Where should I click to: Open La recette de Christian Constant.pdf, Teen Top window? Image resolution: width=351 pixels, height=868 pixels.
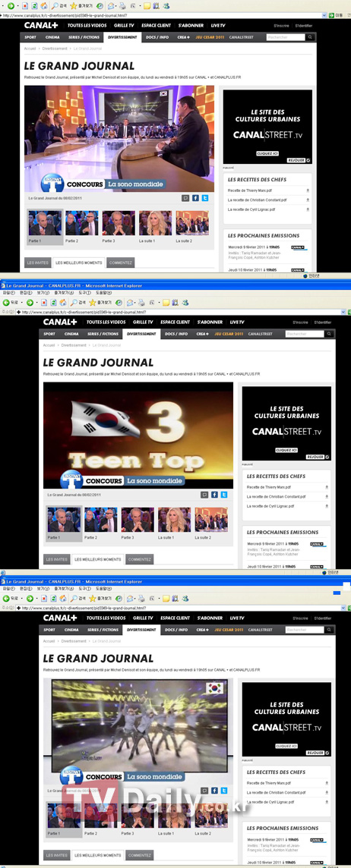pos(276,496)
